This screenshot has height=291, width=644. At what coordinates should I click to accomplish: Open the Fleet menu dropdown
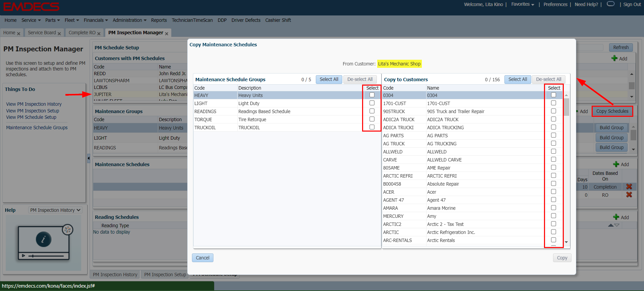click(x=72, y=20)
